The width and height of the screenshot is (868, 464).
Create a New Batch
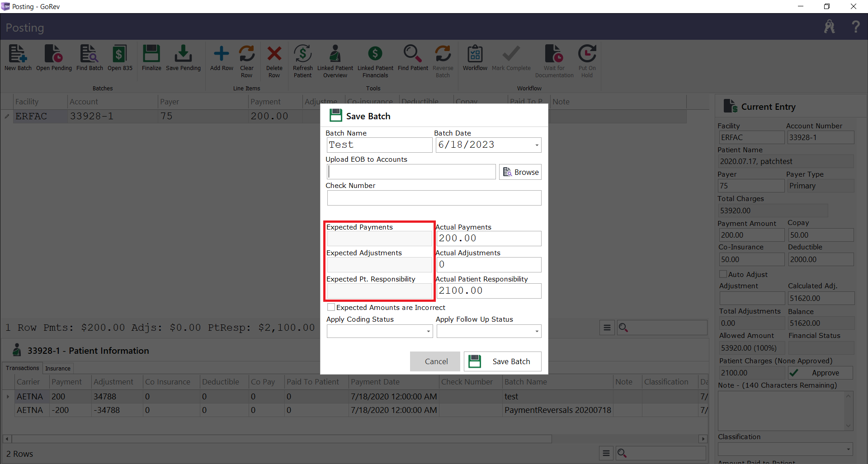click(18, 59)
